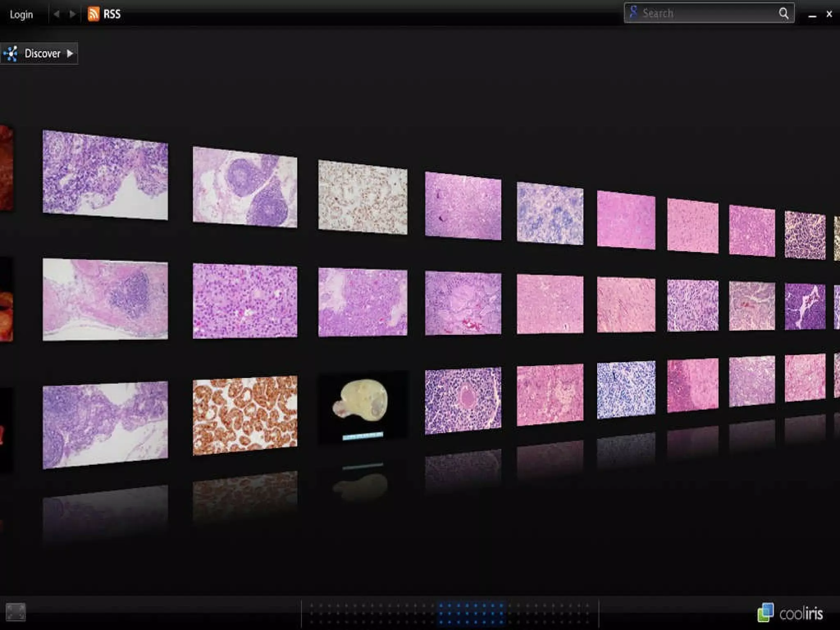840x630 pixels.
Task: Jump to left end of scrubber bar
Action: click(x=313, y=614)
